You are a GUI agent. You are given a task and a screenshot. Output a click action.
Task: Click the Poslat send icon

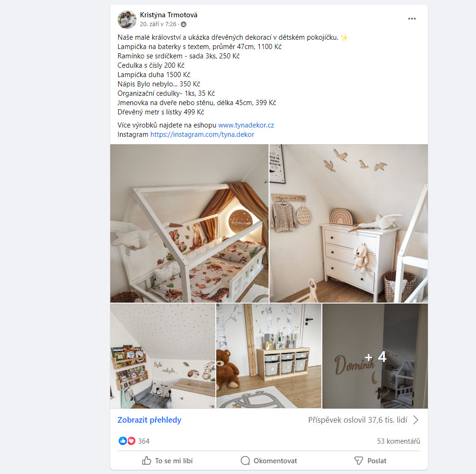pyautogui.click(x=358, y=460)
